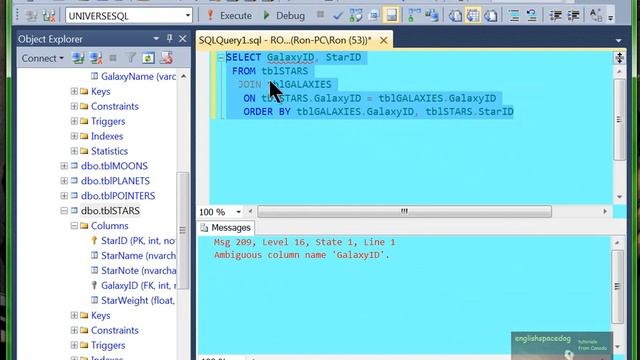
Task: Click the editor vertical scrollbar thumb
Action: click(x=620, y=119)
